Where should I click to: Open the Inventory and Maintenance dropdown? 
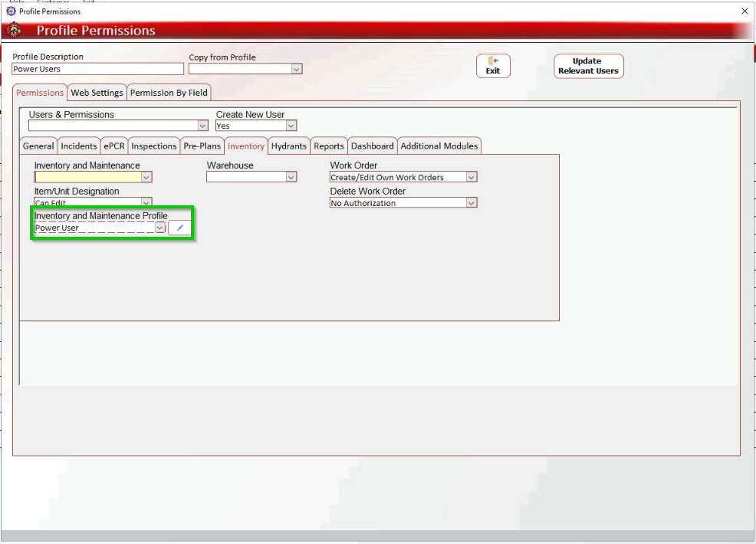(x=146, y=176)
